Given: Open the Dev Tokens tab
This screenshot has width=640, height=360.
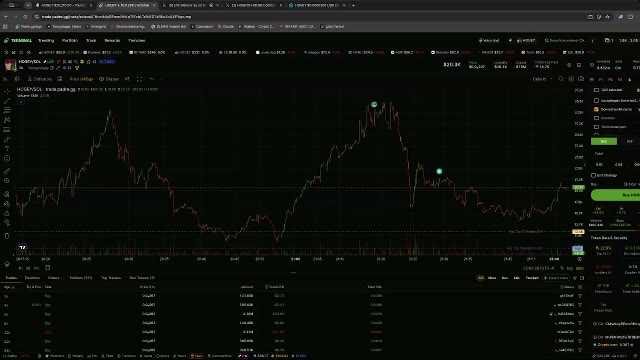Looking at the screenshot, I should coord(142,278).
